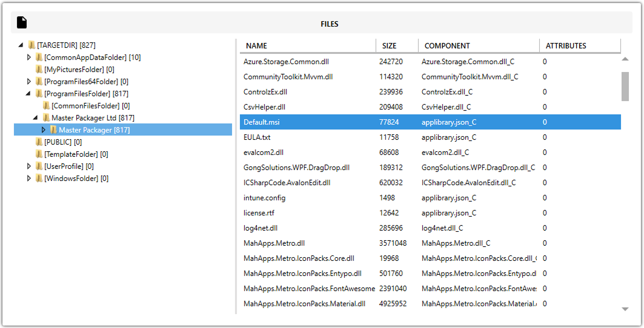Screen dimensions: 644x328
Task: Click the size value 620032
Action: [391, 183]
